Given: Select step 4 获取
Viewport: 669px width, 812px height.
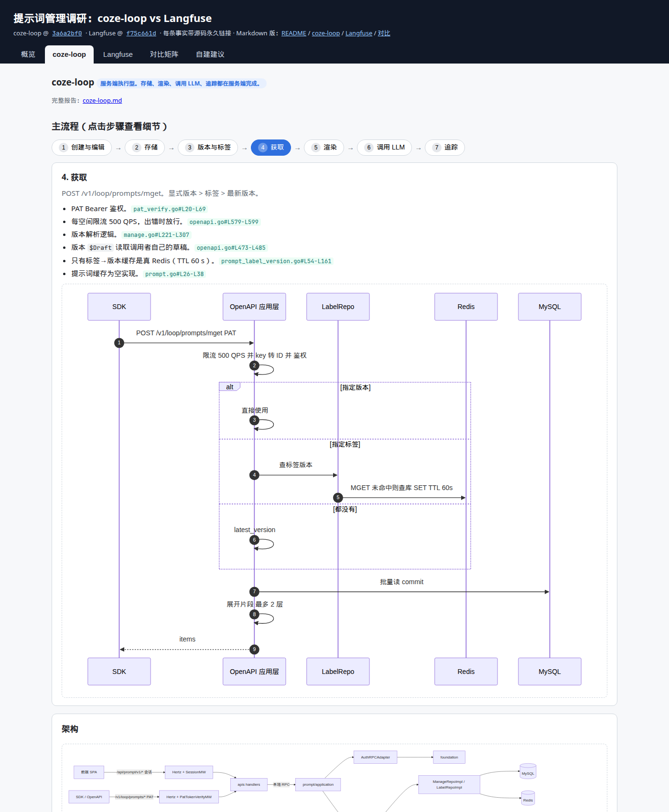Looking at the screenshot, I should [271, 148].
